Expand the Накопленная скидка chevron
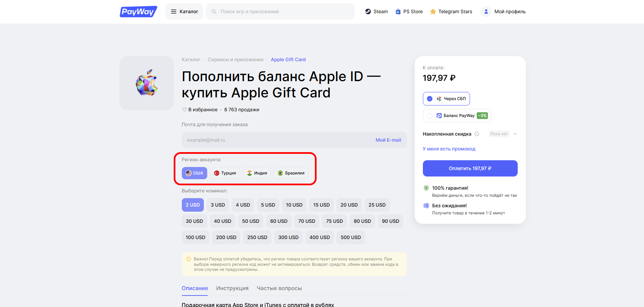Screen dimensions: 644x307 (x=515, y=134)
